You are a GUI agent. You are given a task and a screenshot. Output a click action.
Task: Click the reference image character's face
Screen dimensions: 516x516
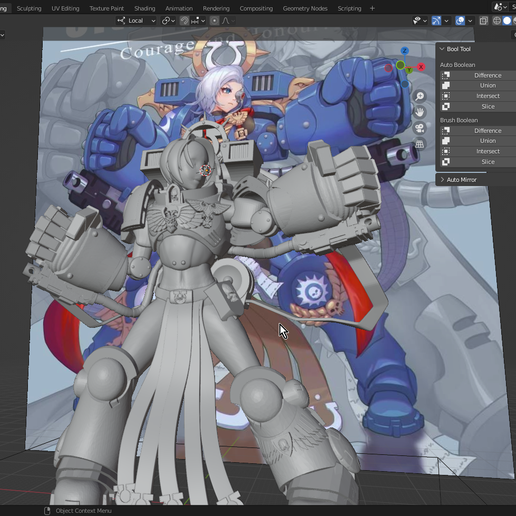228,94
